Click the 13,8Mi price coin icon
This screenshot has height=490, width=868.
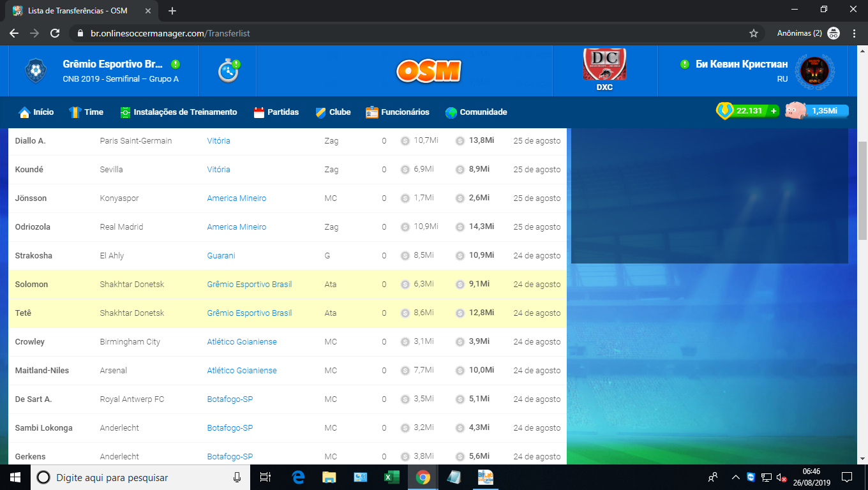460,140
